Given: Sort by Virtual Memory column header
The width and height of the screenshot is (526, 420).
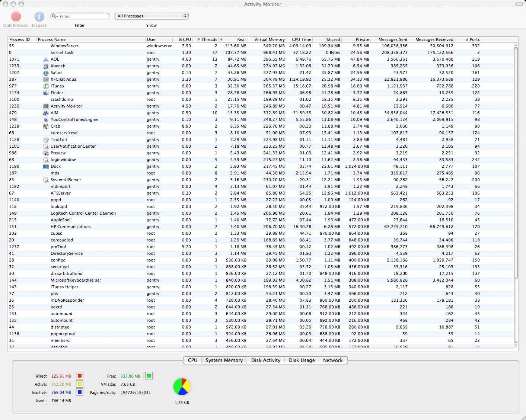Looking at the screenshot, I should click(x=267, y=39).
